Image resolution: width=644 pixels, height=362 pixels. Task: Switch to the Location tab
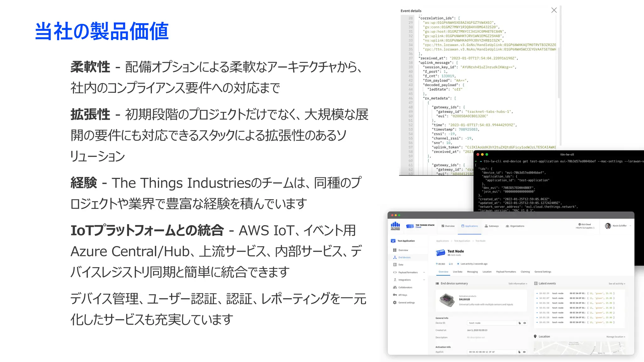[x=487, y=272]
